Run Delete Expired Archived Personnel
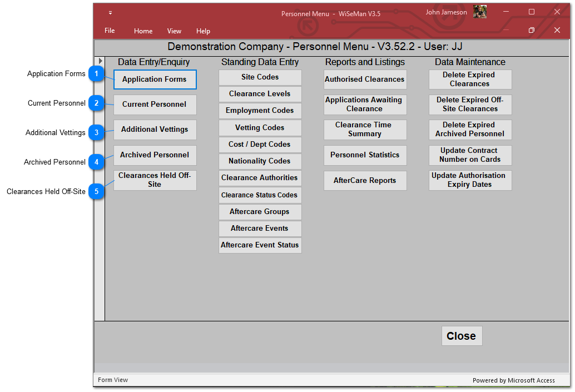Screen dimensions: 575x392 click(470, 130)
